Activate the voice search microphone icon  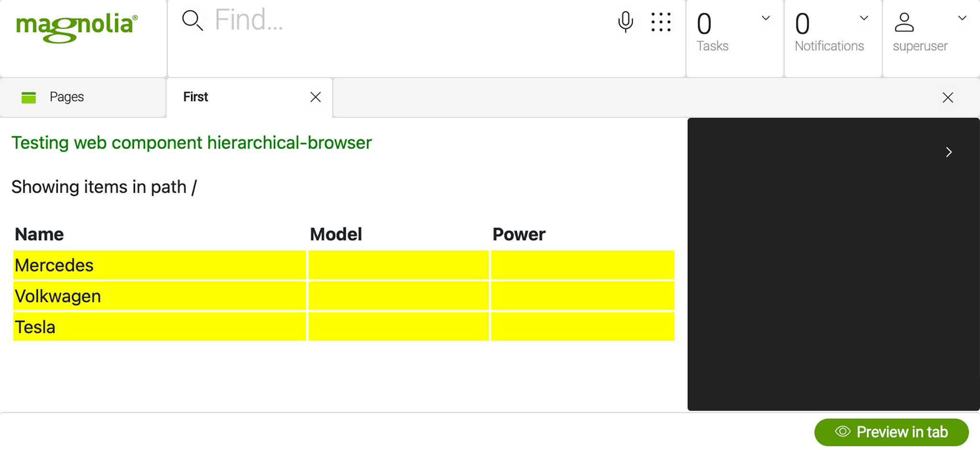(625, 21)
